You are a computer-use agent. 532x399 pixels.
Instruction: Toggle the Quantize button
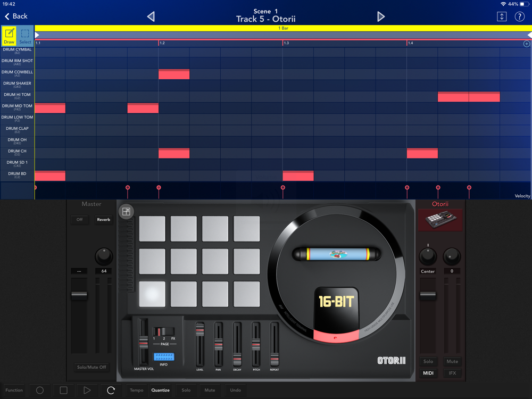pyautogui.click(x=161, y=390)
